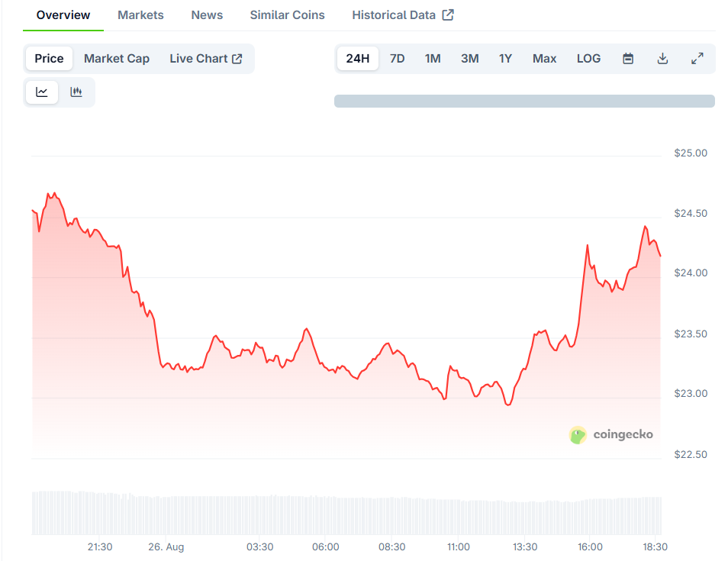728x561 pixels.
Task: Click the download chart data icon
Action: (662, 59)
